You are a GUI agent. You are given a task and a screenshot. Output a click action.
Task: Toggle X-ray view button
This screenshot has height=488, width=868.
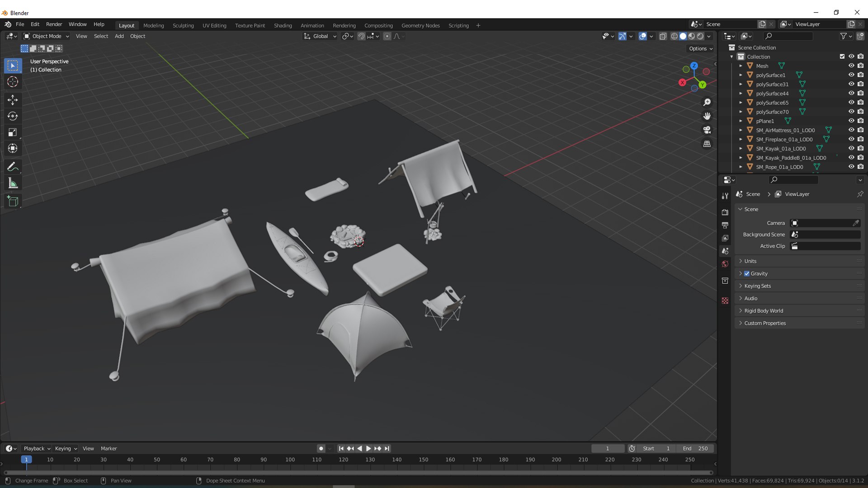tap(663, 36)
